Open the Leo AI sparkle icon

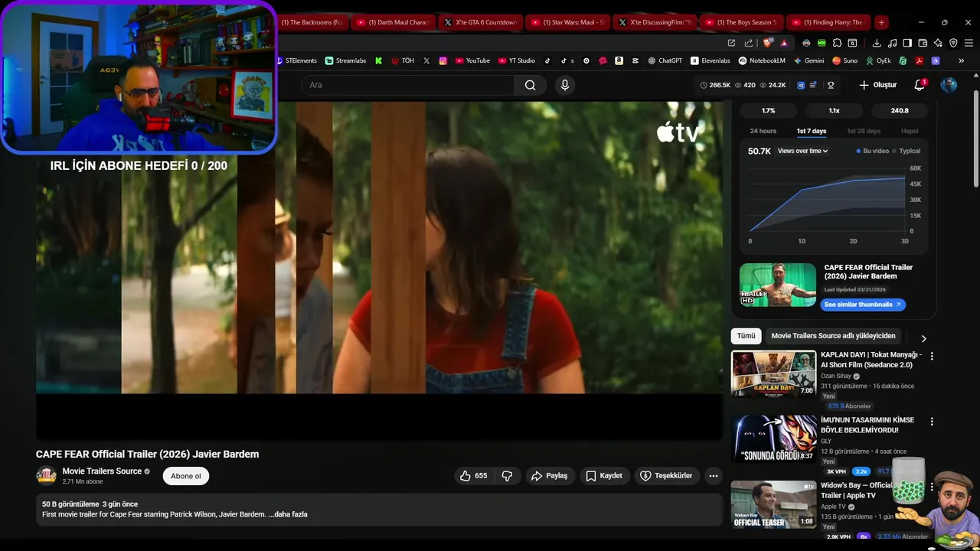(x=938, y=43)
